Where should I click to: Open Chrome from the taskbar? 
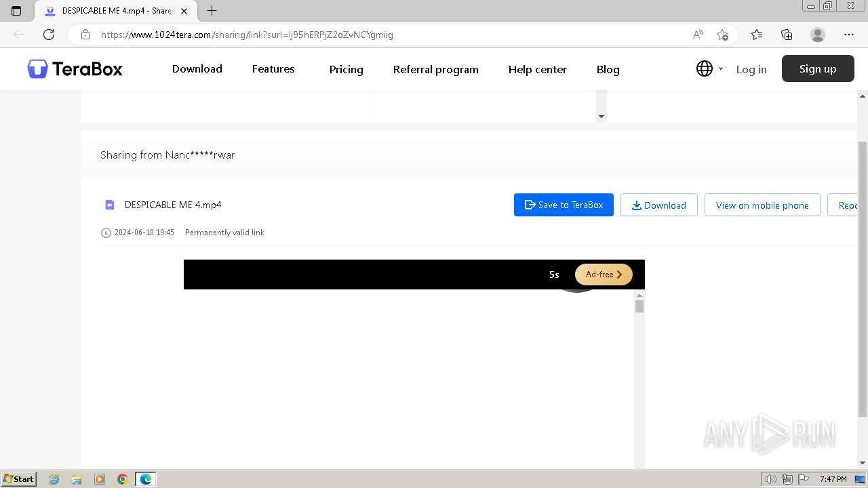point(123,479)
